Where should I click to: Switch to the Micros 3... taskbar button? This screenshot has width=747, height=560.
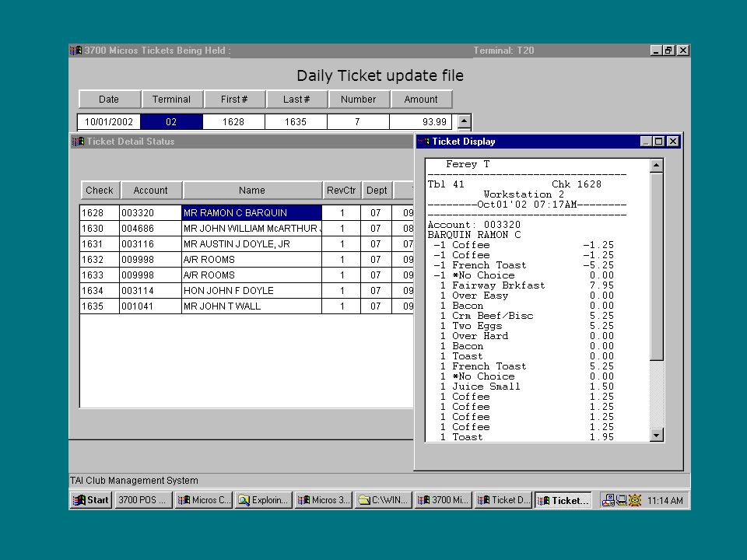pyautogui.click(x=324, y=500)
